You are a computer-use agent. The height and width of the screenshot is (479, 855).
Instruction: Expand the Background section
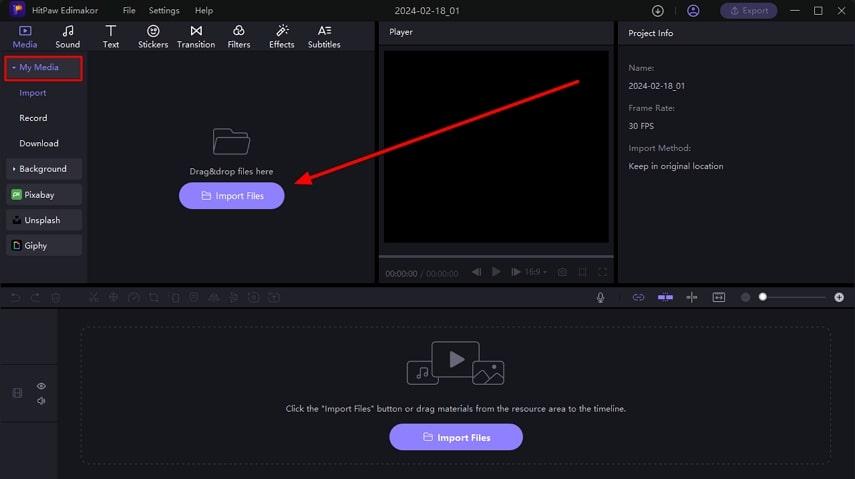[x=44, y=169]
